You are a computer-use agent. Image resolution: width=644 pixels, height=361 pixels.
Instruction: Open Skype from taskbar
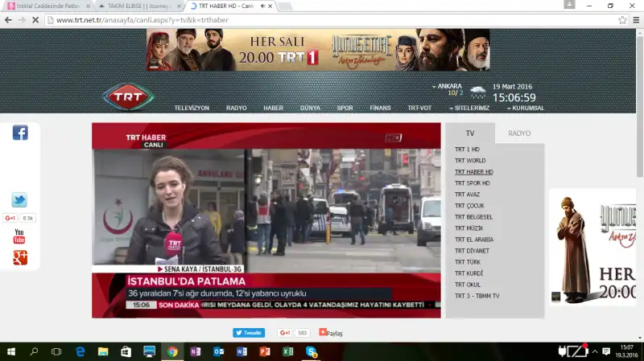[312, 351]
